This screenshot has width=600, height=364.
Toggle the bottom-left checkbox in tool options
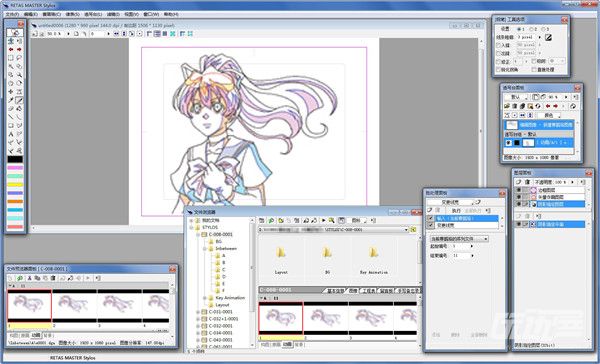(499, 70)
